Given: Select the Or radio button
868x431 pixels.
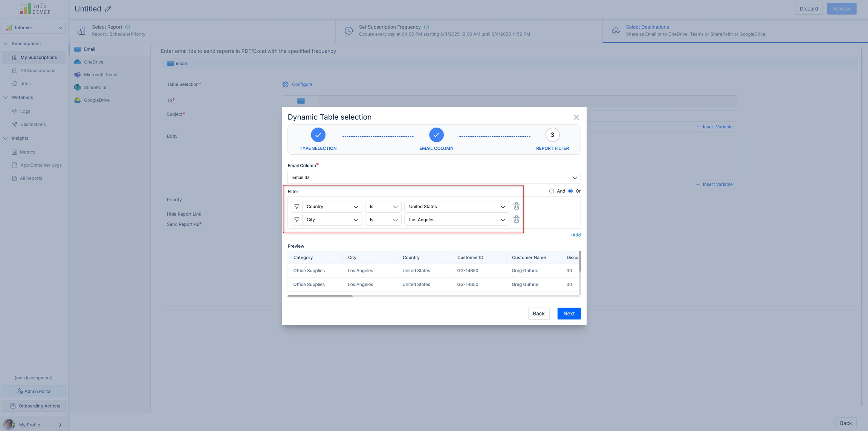Looking at the screenshot, I should (x=570, y=191).
